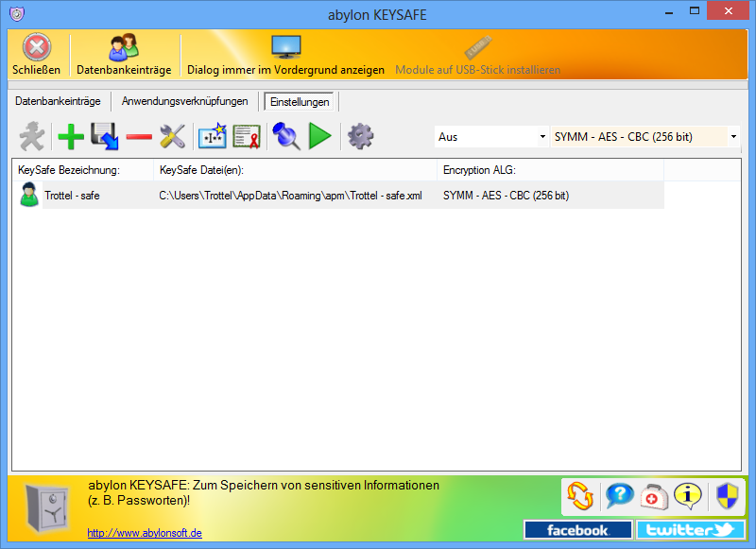Click Module auf USB-Stick installieren
The width and height of the screenshot is (756, 549).
pos(477,55)
